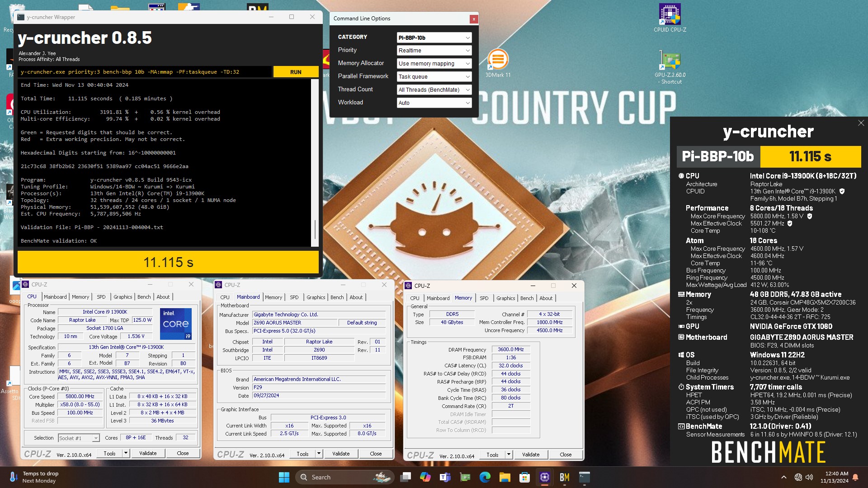Click the CAS# Latency value 32.0 clocks
This screenshot has height=488, width=868.
pyautogui.click(x=510, y=366)
